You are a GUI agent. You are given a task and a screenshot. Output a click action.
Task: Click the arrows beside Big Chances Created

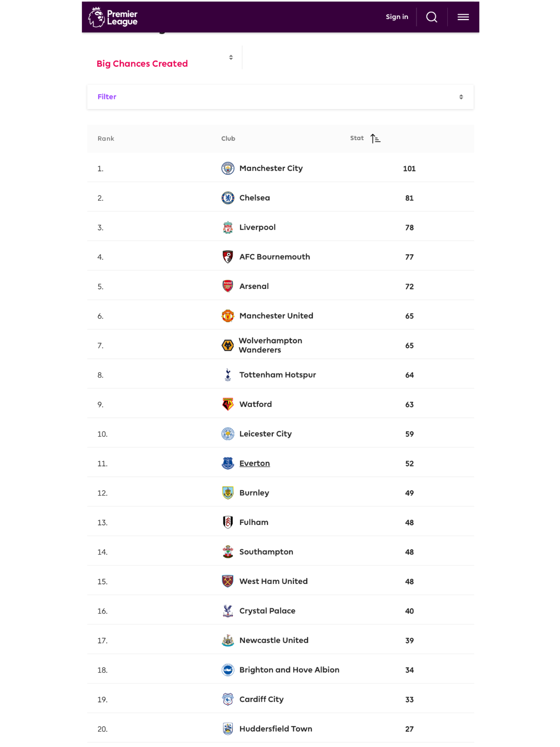tap(231, 57)
